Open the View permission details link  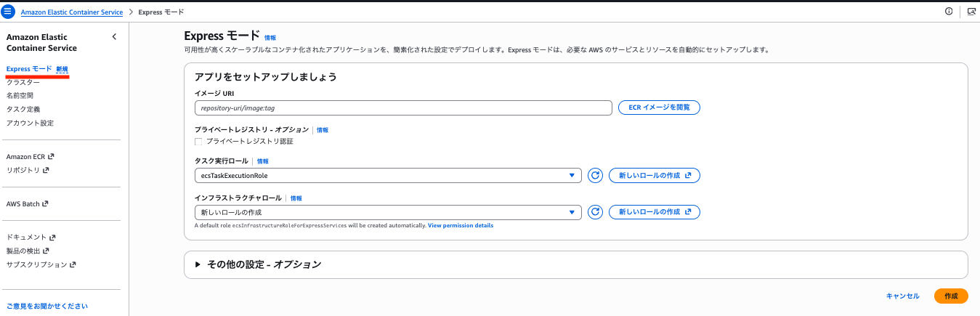[461, 226]
